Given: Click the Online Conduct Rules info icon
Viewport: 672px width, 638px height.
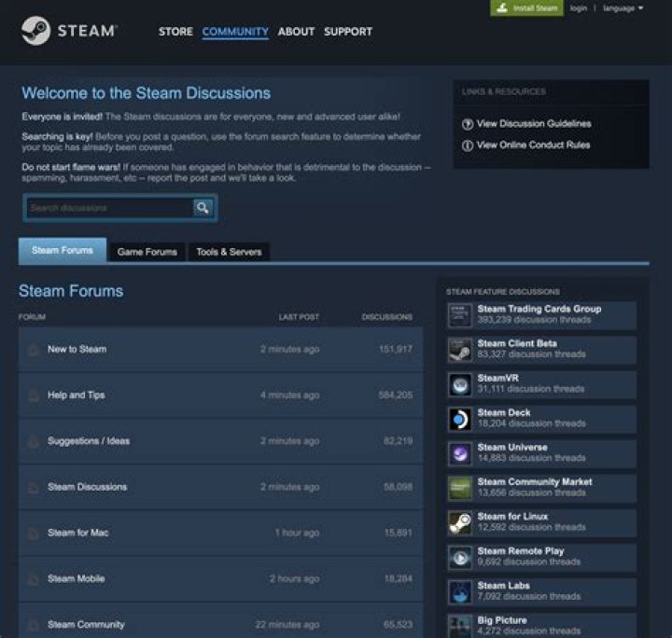Looking at the screenshot, I should (x=468, y=146).
